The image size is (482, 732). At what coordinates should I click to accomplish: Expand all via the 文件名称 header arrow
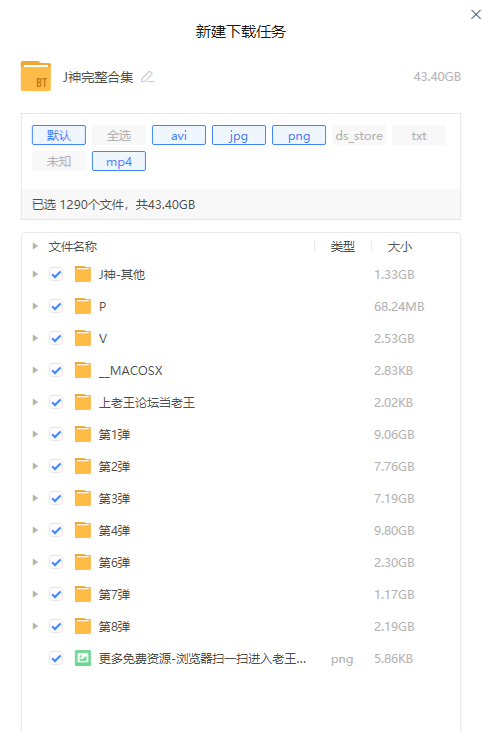(x=35, y=246)
